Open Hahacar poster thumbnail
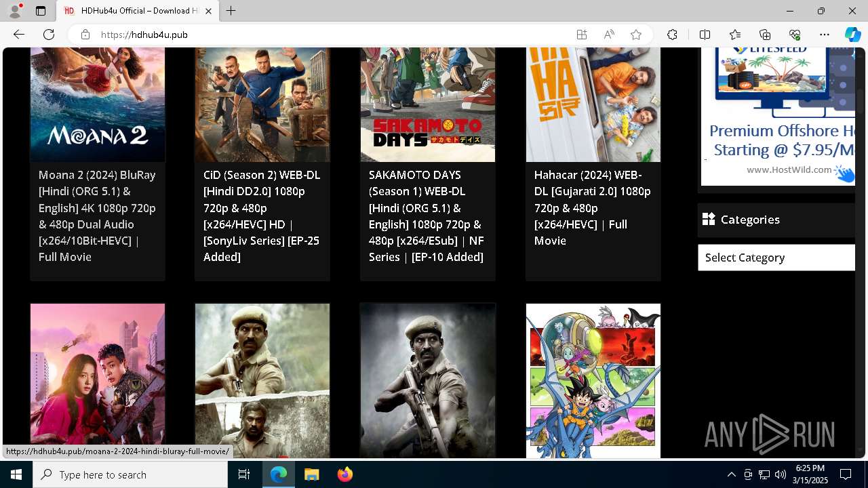This screenshot has width=868, height=488. 593,104
